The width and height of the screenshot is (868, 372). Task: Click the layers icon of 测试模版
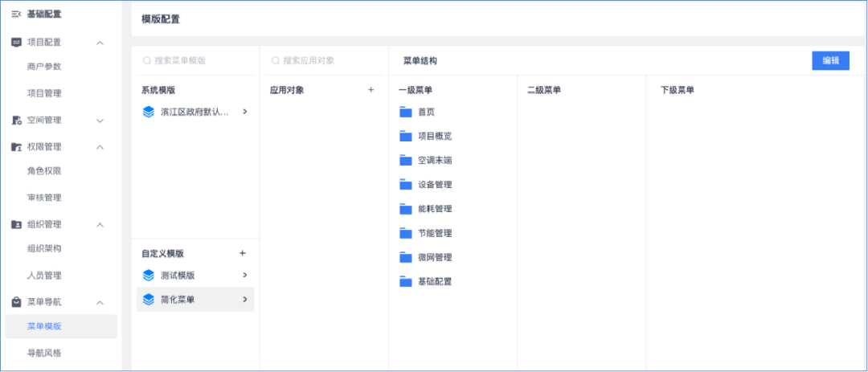tap(148, 276)
